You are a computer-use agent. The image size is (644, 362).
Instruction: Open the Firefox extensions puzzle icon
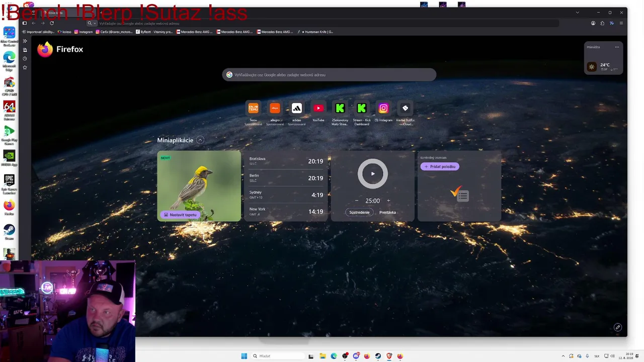coord(602,23)
